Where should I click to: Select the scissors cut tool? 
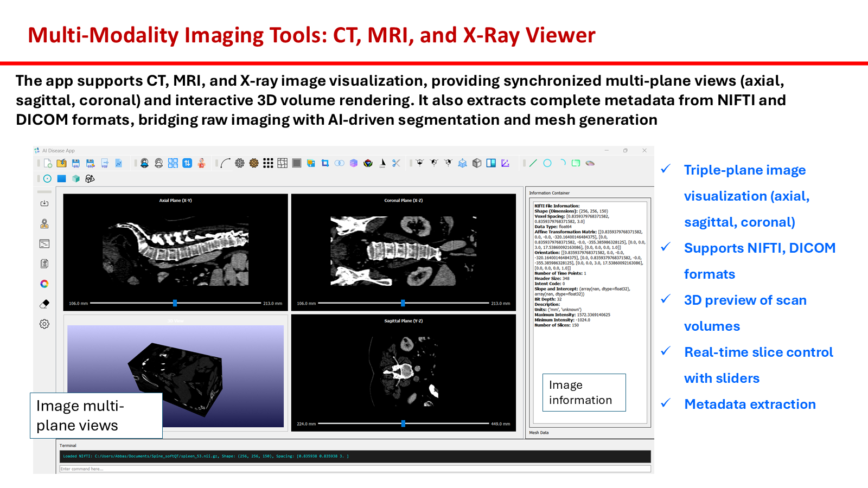(397, 163)
